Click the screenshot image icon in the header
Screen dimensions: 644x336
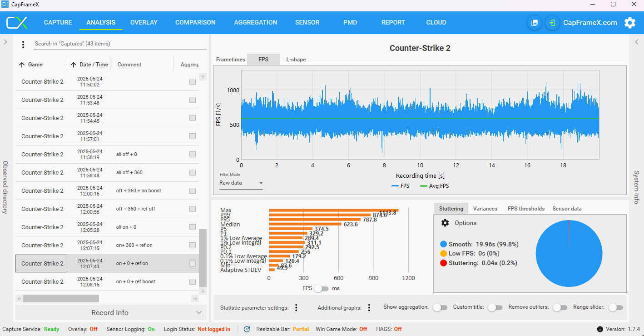pos(535,23)
